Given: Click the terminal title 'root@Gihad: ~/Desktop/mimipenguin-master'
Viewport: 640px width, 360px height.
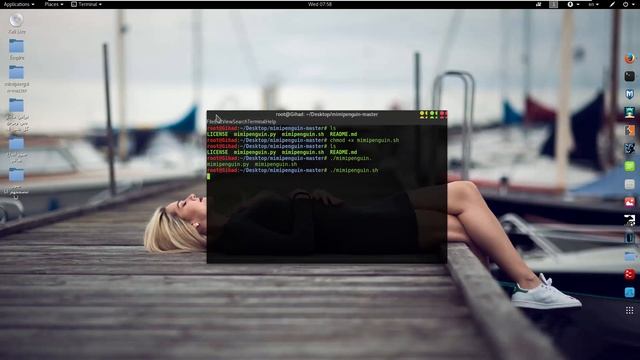Looking at the screenshot, I should point(327,114).
